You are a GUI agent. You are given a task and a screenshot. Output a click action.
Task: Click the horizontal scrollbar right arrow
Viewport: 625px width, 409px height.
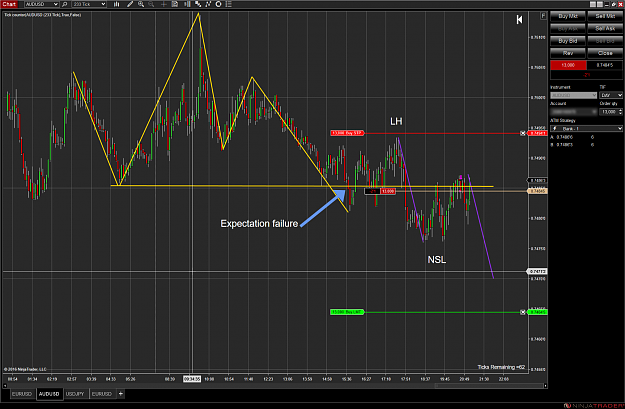click(x=546, y=385)
